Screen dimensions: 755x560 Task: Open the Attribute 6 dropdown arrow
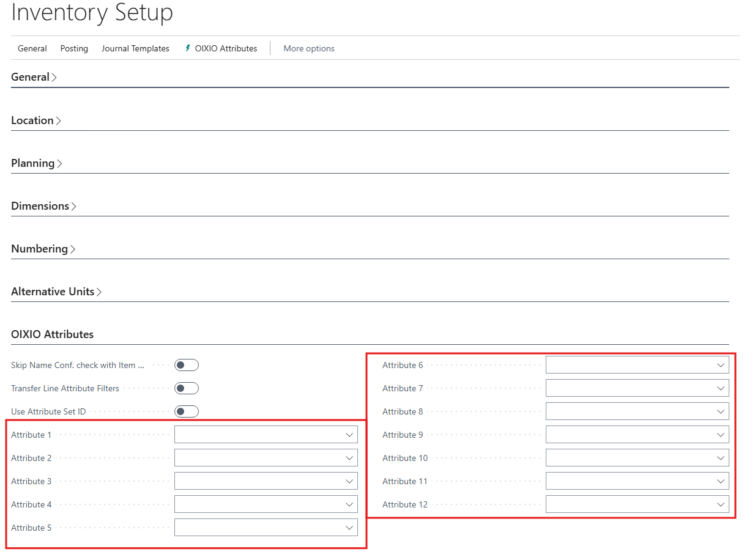[x=721, y=366]
